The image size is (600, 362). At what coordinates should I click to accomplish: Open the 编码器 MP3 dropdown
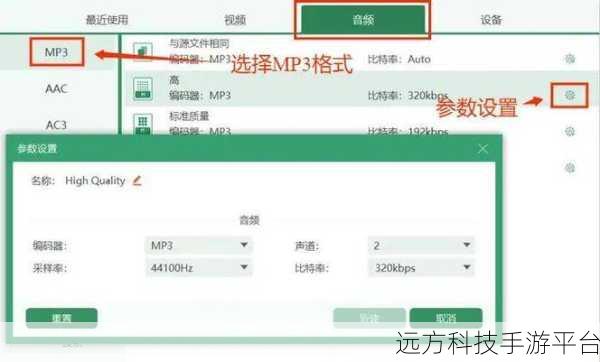click(199, 245)
